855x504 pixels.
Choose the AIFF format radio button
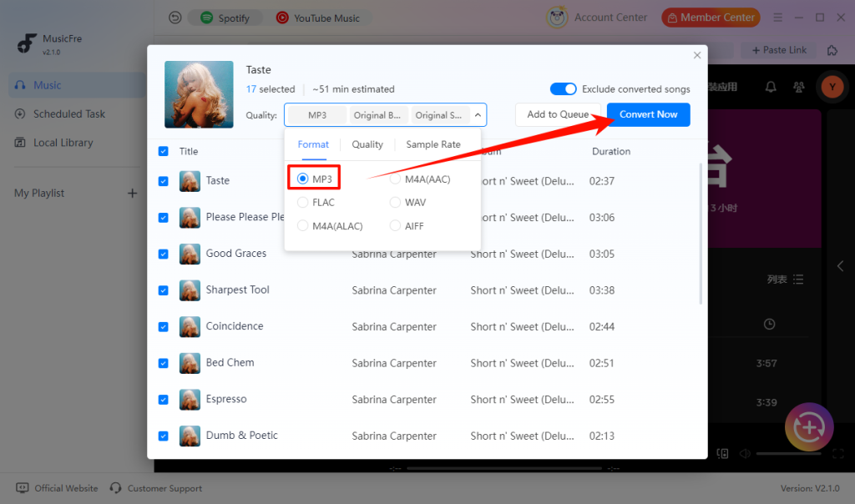395,225
